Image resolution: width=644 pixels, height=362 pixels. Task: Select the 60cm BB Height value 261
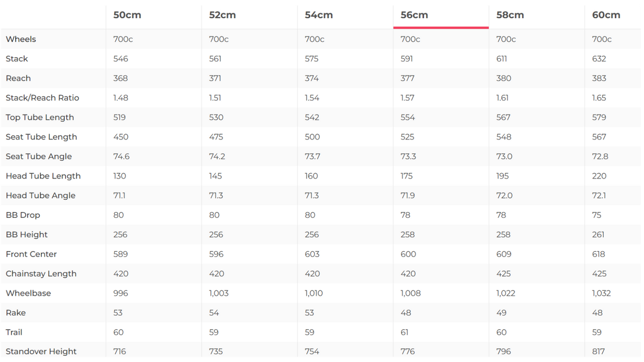(x=598, y=235)
